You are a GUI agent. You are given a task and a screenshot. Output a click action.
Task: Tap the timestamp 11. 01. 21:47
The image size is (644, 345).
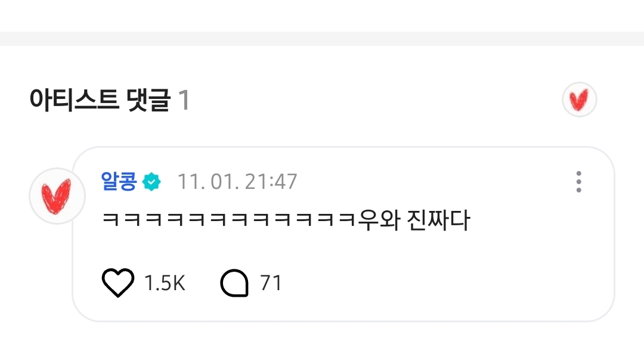(x=237, y=182)
